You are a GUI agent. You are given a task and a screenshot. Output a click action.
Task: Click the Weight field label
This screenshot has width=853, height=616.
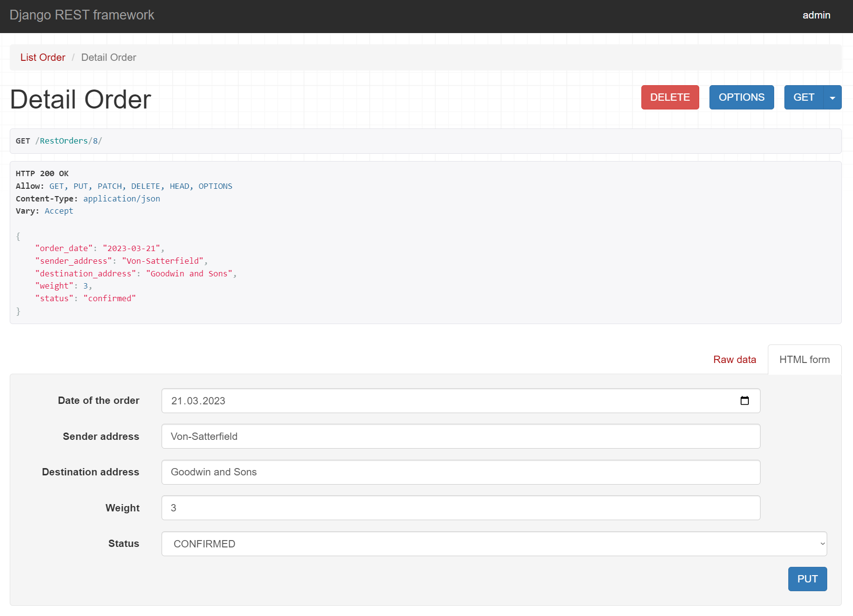tap(122, 508)
